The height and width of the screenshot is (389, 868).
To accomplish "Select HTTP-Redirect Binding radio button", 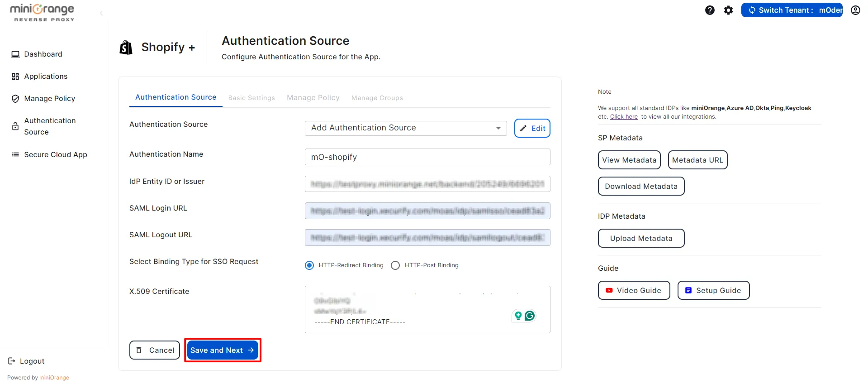I will pos(309,265).
